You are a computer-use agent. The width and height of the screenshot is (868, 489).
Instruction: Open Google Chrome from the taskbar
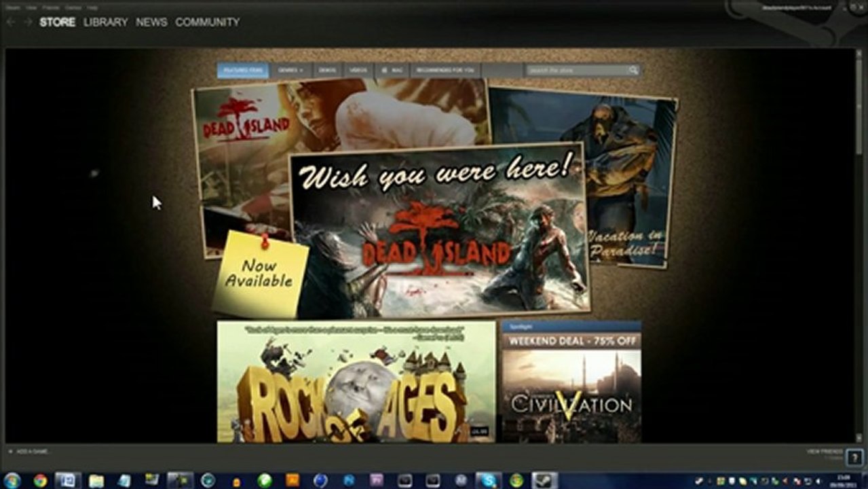pos(40,480)
